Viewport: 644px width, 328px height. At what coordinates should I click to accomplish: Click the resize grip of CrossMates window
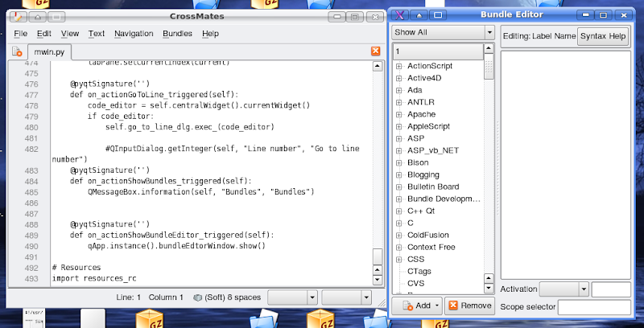382,302
